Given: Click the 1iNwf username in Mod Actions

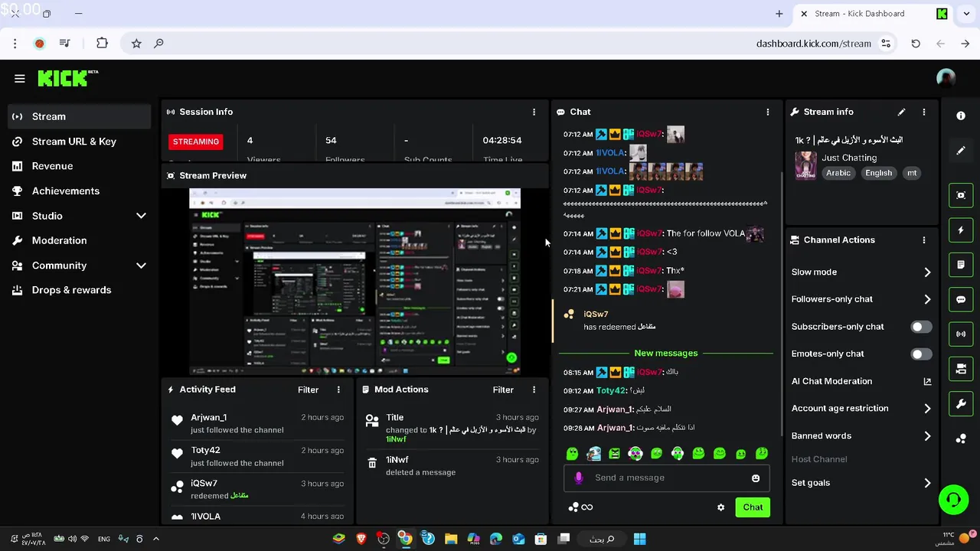Looking at the screenshot, I should [x=396, y=439].
